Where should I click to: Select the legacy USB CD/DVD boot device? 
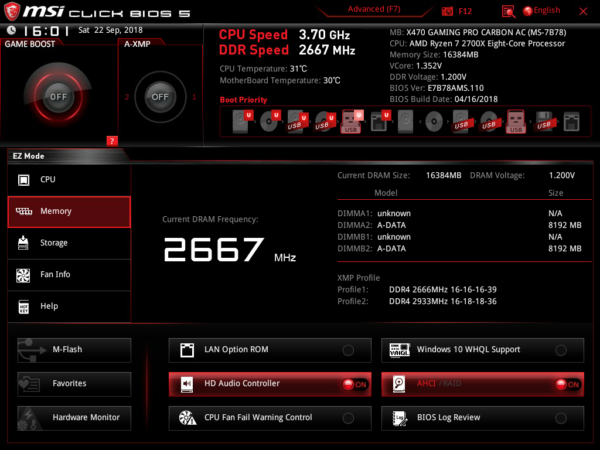click(489, 122)
